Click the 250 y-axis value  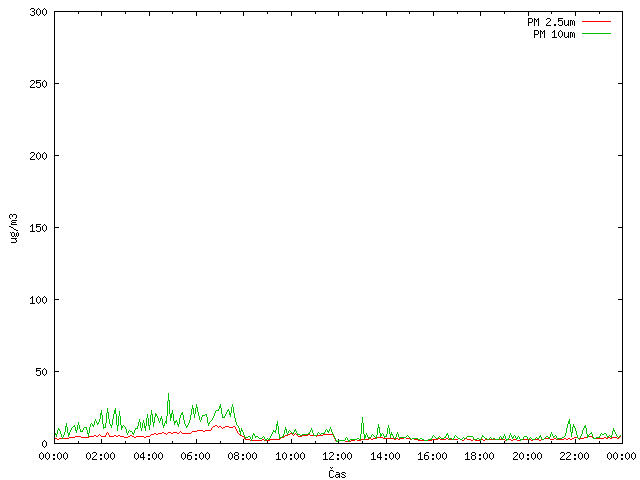(38, 84)
